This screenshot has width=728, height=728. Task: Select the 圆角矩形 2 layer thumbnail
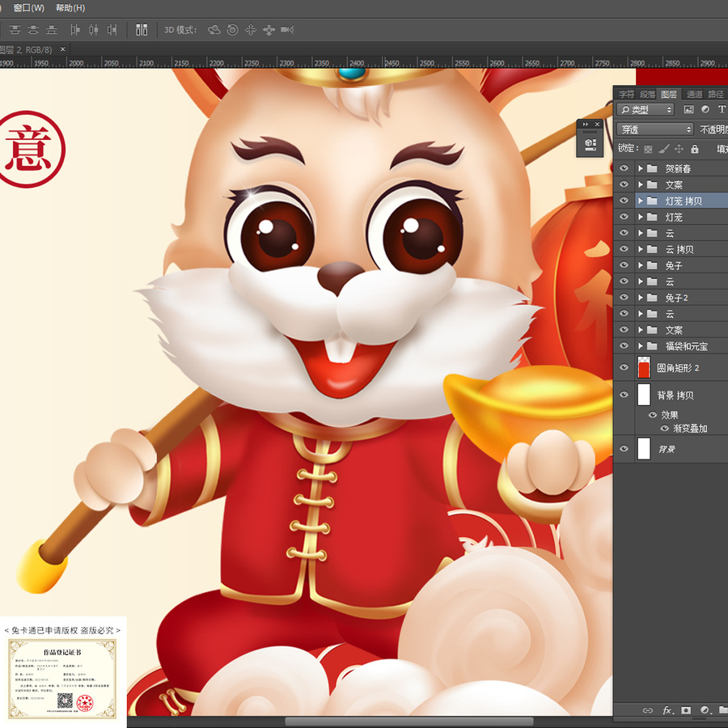644,368
